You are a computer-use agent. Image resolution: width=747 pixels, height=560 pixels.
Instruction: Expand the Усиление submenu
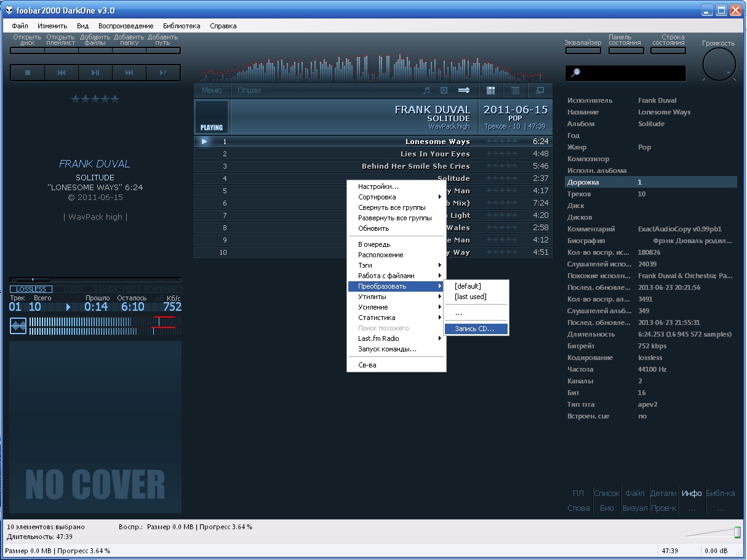[x=396, y=307]
